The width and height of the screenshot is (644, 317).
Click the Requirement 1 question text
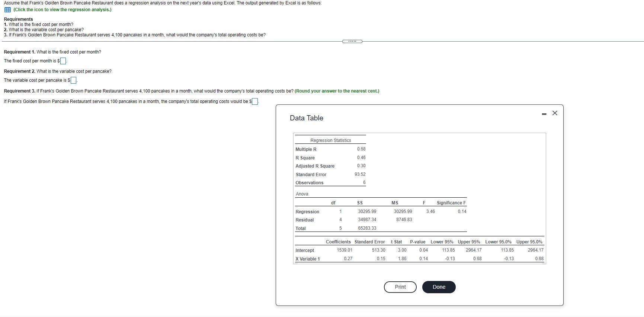coord(69,52)
